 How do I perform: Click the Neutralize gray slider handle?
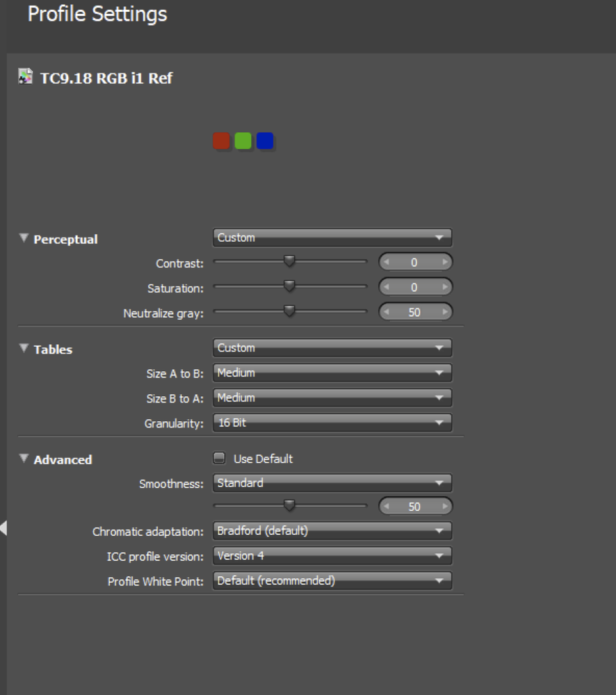(290, 311)
